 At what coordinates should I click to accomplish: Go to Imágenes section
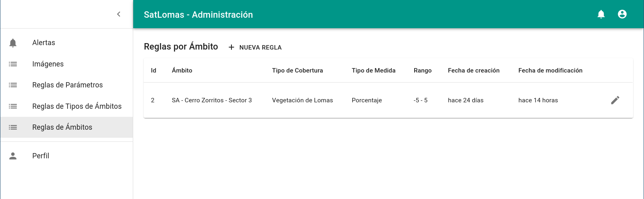[x=66, y=64]
